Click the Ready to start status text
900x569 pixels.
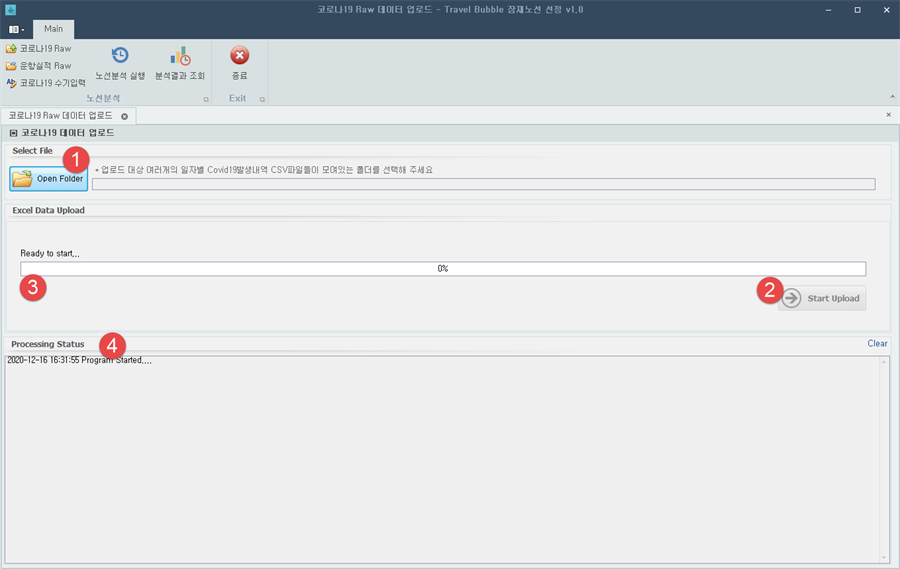pyautogui.click(x=50, y=253)
